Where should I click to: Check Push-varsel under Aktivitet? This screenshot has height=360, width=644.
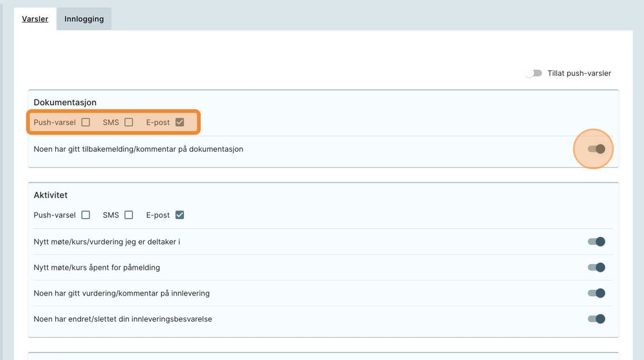click(86, 215)
